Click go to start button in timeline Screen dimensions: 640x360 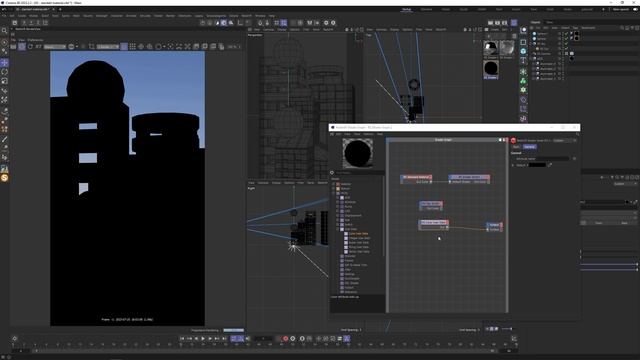coord(182,338)
